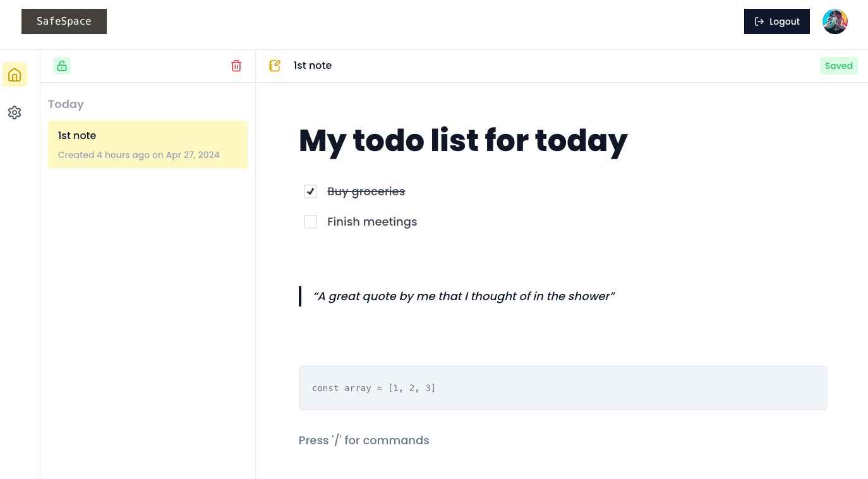Click the shower quote blockquote
Viewport: 868px width, 479px height.
(x=464, y=296)
